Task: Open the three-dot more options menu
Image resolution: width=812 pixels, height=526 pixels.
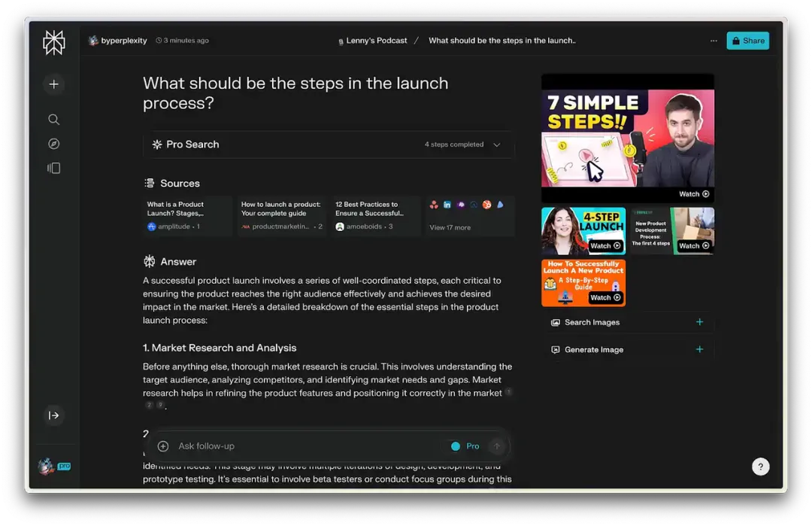Action: [x=714, y=41]
